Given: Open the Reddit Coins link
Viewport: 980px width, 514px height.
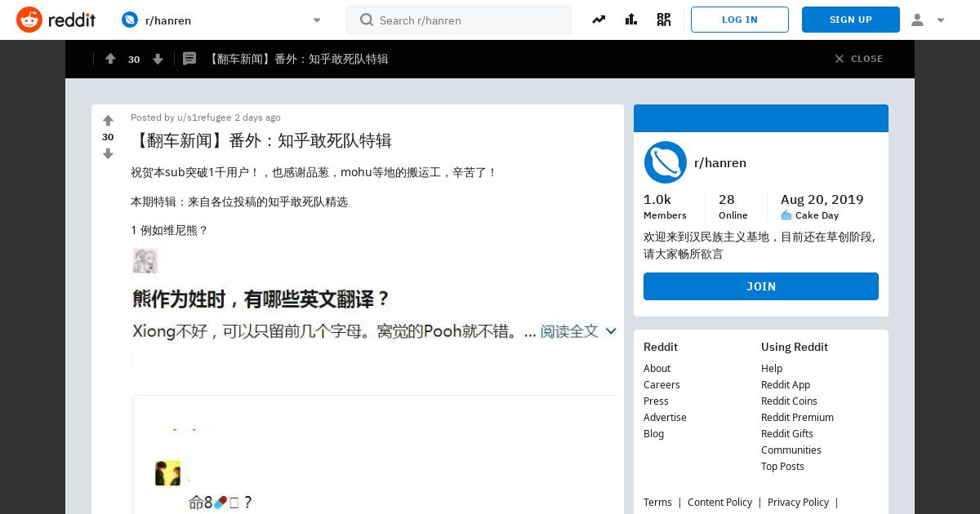Looking at the screenshot, I should tap(789, 401).
